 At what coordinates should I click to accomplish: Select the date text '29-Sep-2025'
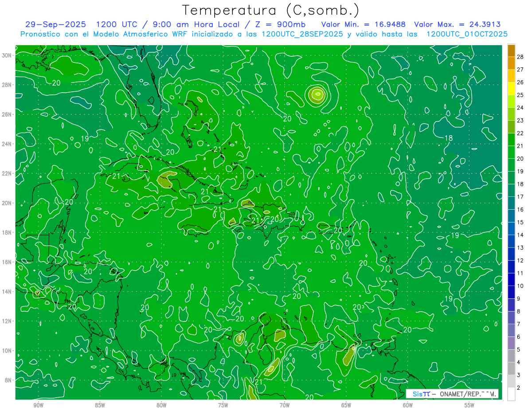coord(55,24)
